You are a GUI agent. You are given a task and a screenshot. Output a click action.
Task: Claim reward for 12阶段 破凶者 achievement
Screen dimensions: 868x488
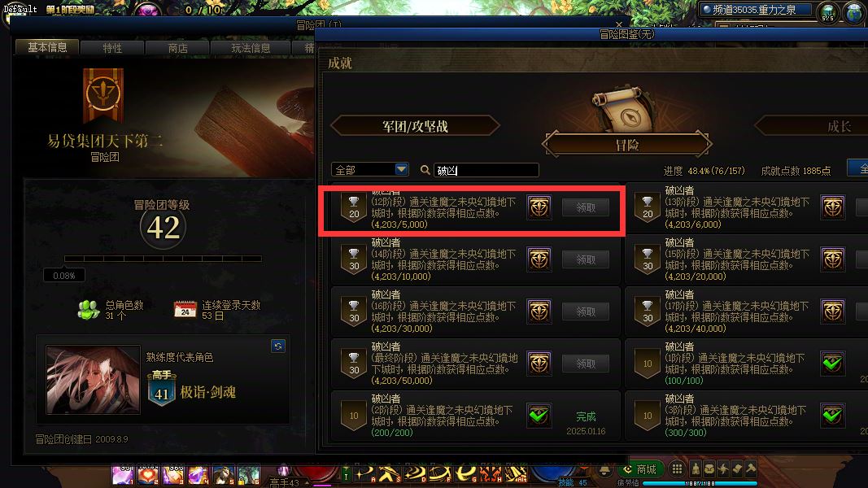[x=586, y=207]
